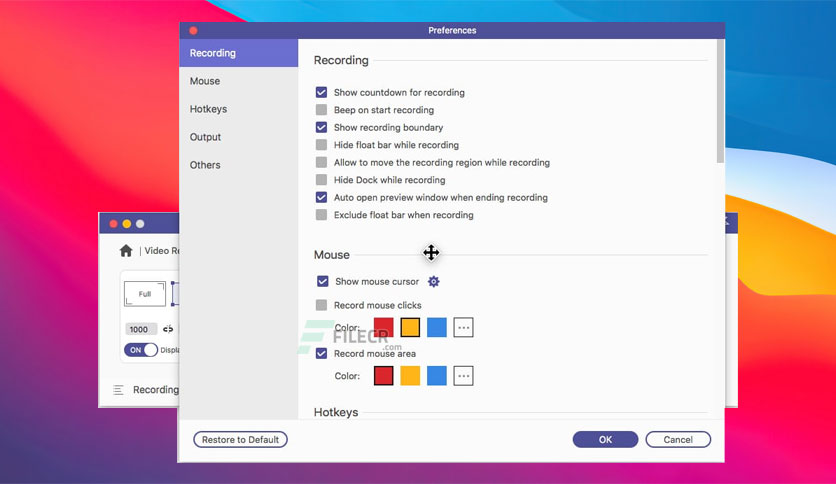836x484 pixels.
Task: Open the Recording list icon in background window
Action: tap(118, 390)
